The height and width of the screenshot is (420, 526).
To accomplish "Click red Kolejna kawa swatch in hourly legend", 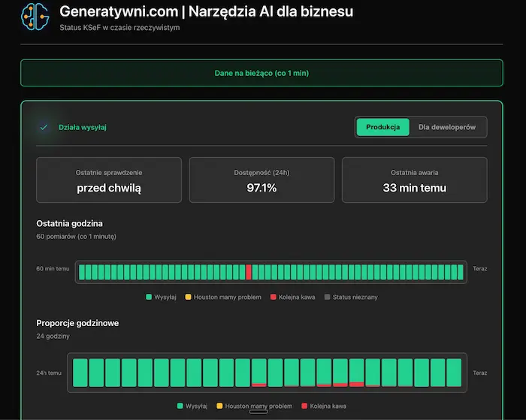I will click(x=274, y=297).
